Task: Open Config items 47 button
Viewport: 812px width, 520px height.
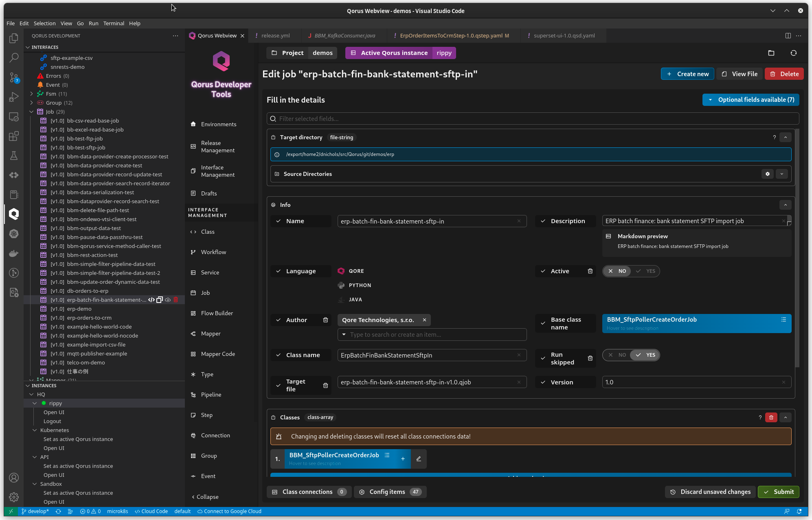Action: pos(390,492)
